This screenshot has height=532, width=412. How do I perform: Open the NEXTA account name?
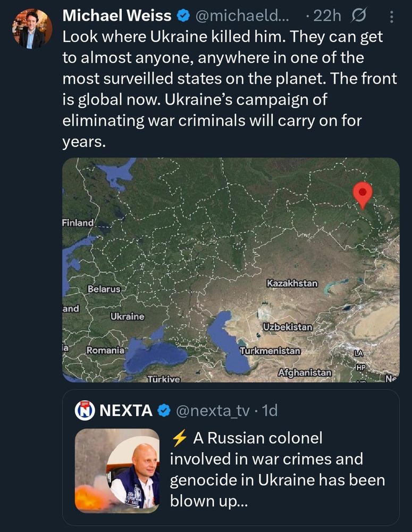pyautogui.click(x=126, y=410)
